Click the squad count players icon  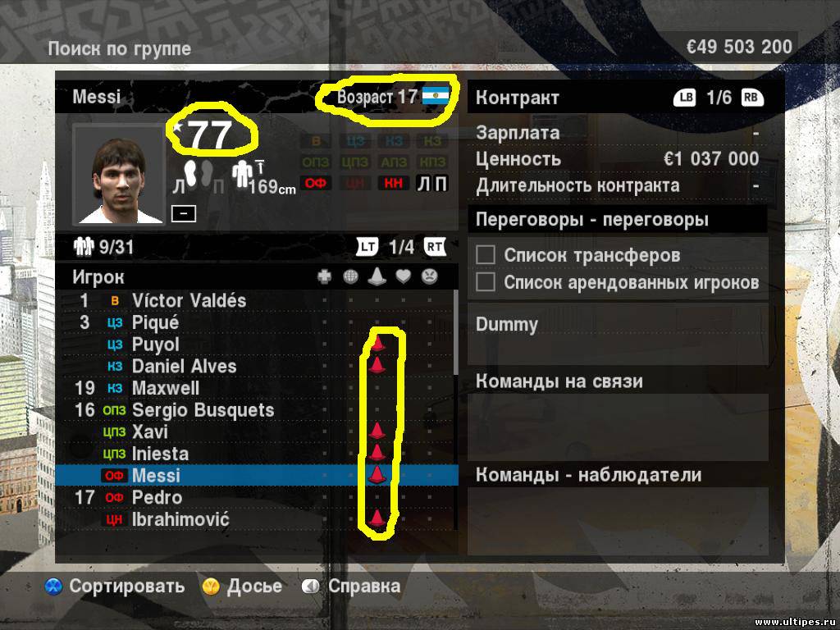[x=84, y=246]
